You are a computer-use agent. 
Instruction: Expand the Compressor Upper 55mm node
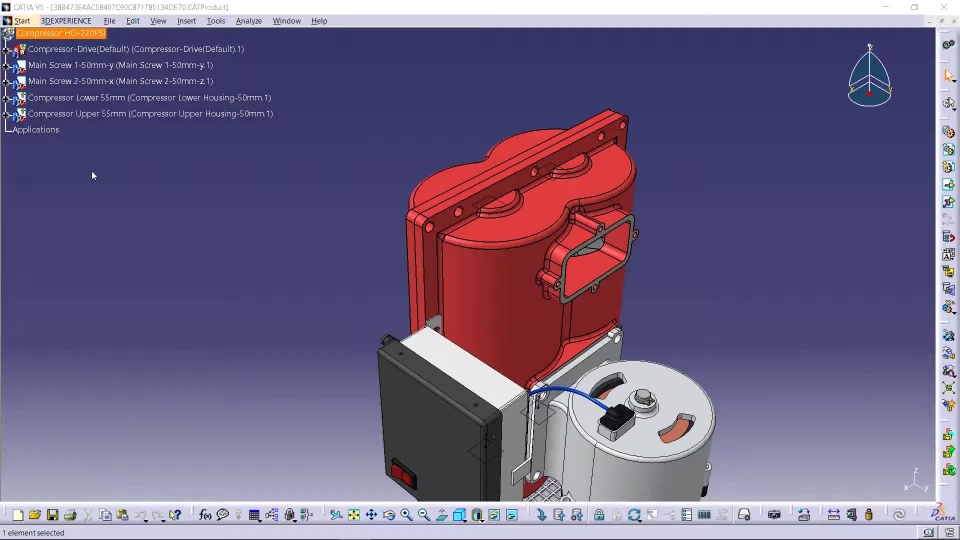6,114
